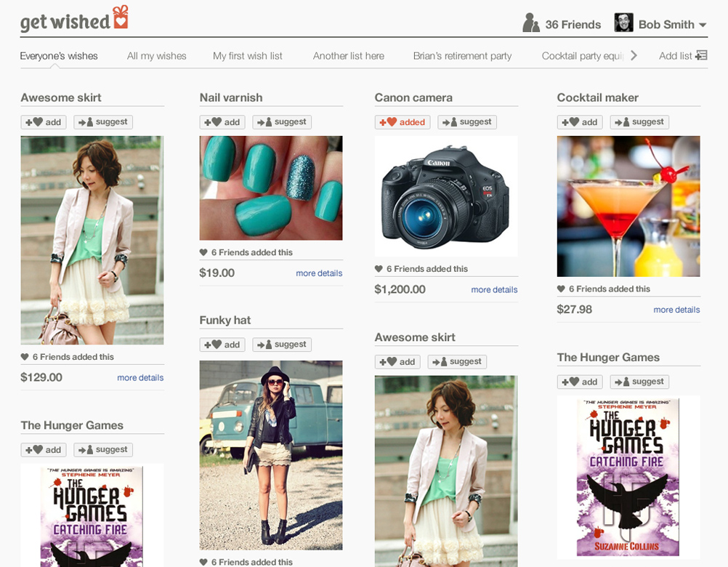The image size is (728, 567).
Task: Click the $27.98 price
Action: point(574,309)
